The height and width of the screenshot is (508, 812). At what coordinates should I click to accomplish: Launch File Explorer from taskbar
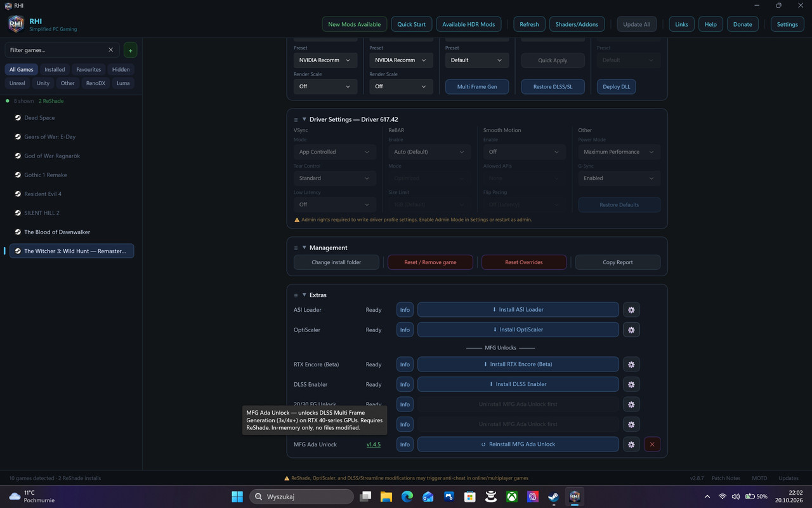click(386, 497)
